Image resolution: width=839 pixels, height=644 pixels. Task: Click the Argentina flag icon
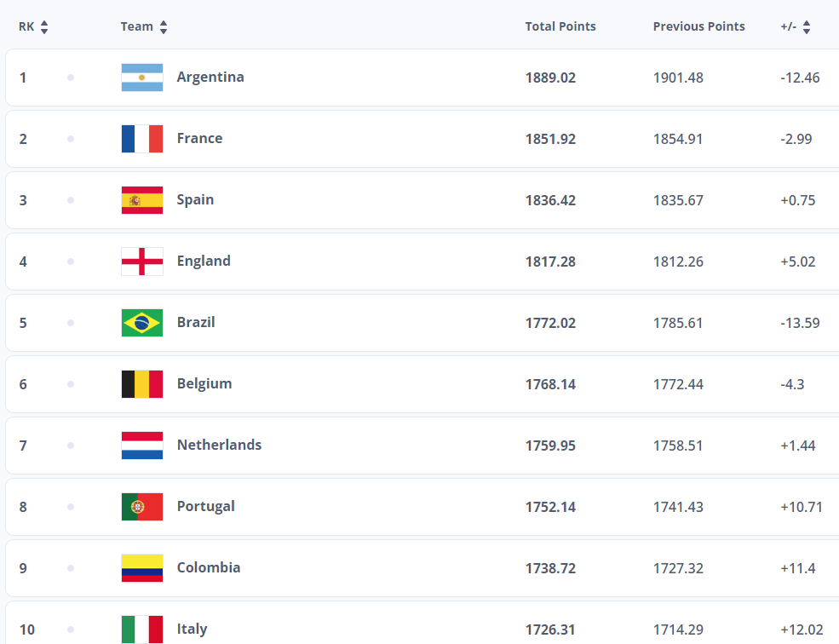[x=142, y=78]
